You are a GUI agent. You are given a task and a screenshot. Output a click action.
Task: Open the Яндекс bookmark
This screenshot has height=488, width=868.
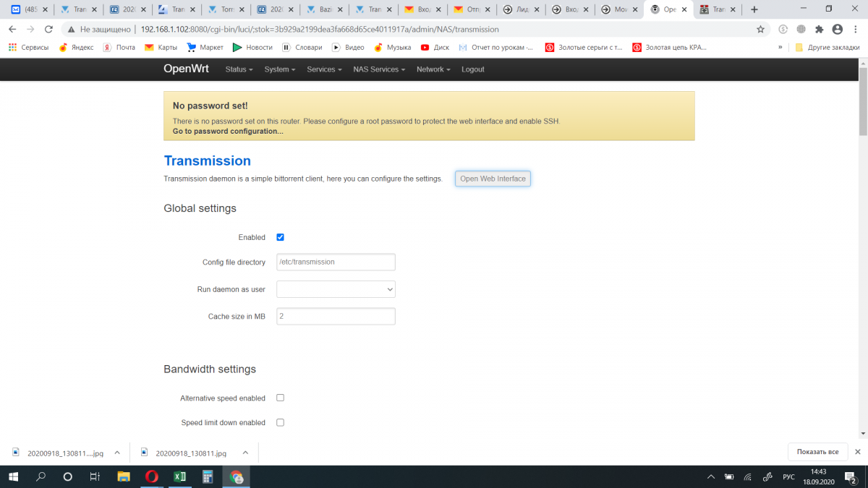click(x=76, y=48)
